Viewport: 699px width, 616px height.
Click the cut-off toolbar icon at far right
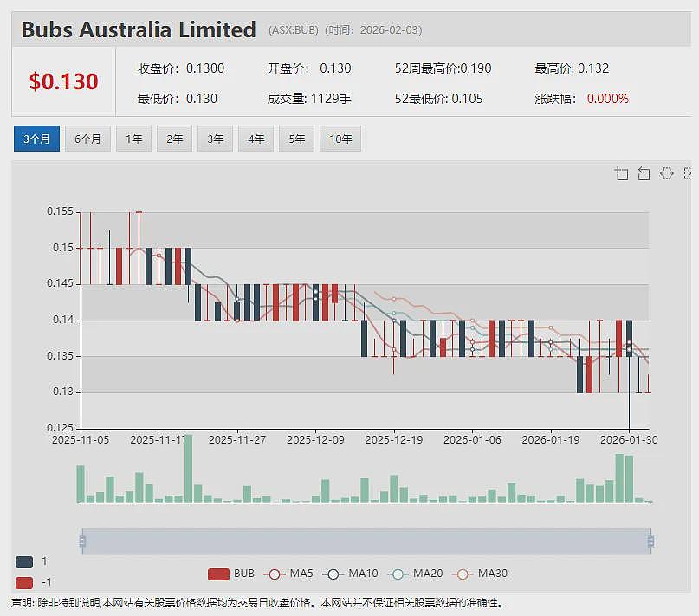pos(688,173)
